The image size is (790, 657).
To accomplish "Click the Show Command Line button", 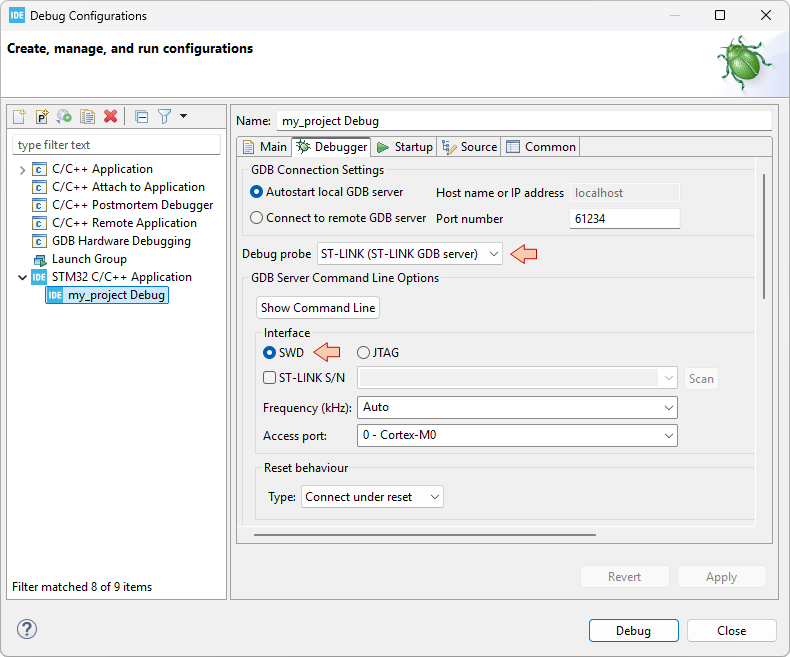I will pyautogui.click(x=318, y=308).
